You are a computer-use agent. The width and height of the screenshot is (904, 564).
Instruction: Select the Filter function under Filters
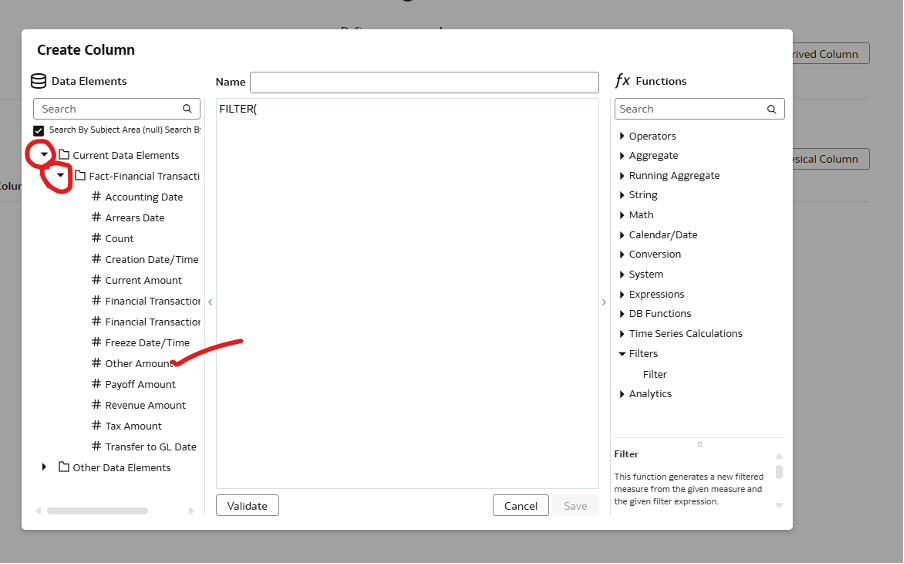pyautogui.click(x=655, y=374)
